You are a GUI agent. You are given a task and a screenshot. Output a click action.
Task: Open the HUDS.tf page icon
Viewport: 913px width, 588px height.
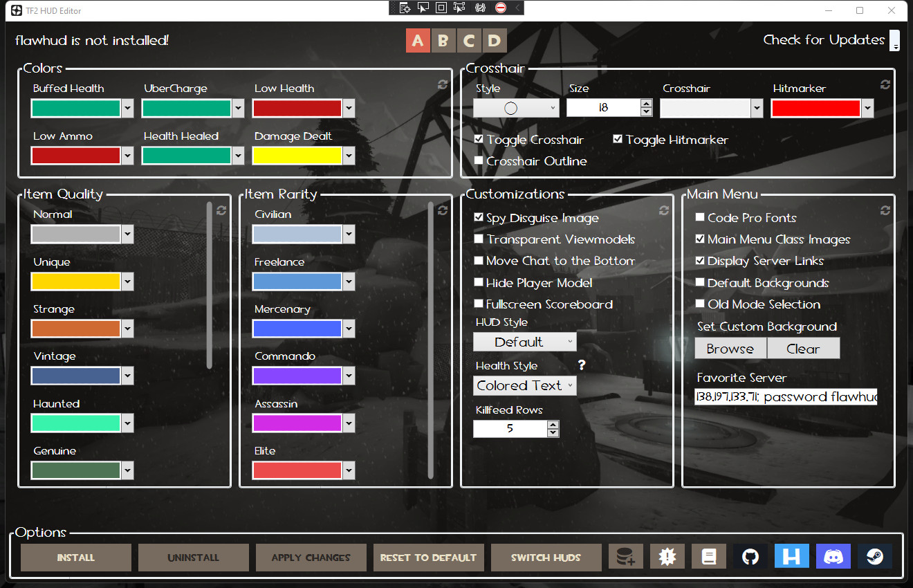click(791, 555)
